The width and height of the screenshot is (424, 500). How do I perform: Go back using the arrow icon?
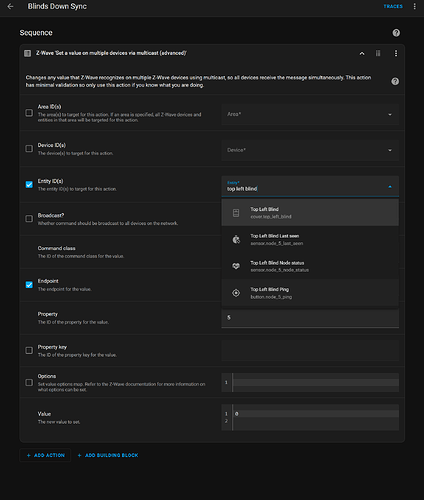click(10, 6)
